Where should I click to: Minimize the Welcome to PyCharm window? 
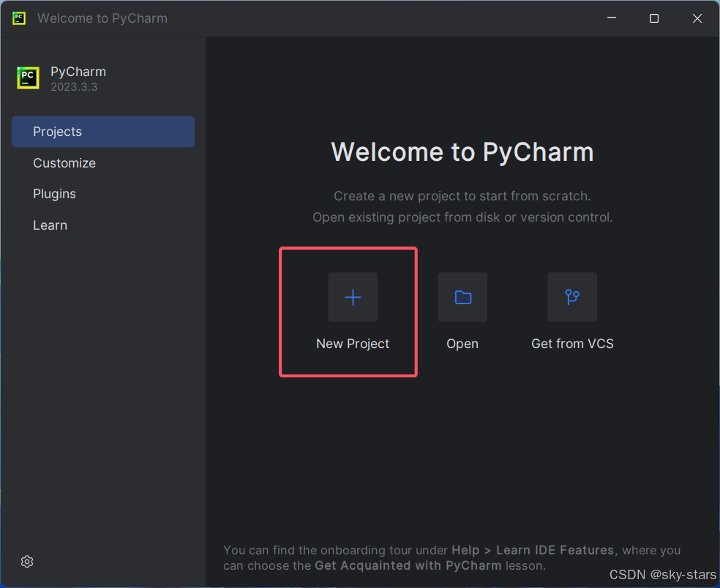pos(612,18)
